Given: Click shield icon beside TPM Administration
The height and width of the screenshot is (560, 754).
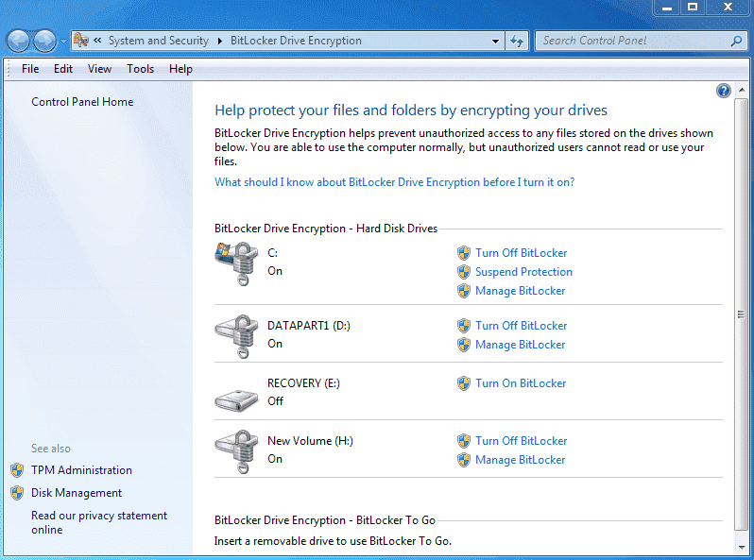Looking at the screenshot, I should [x=17, y=470].
